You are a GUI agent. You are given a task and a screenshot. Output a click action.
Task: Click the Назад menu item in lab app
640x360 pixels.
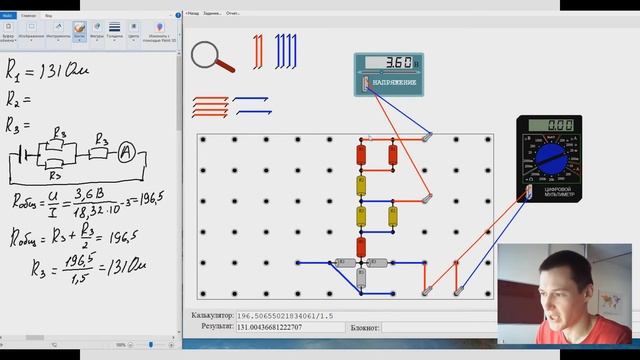point(192,13)
